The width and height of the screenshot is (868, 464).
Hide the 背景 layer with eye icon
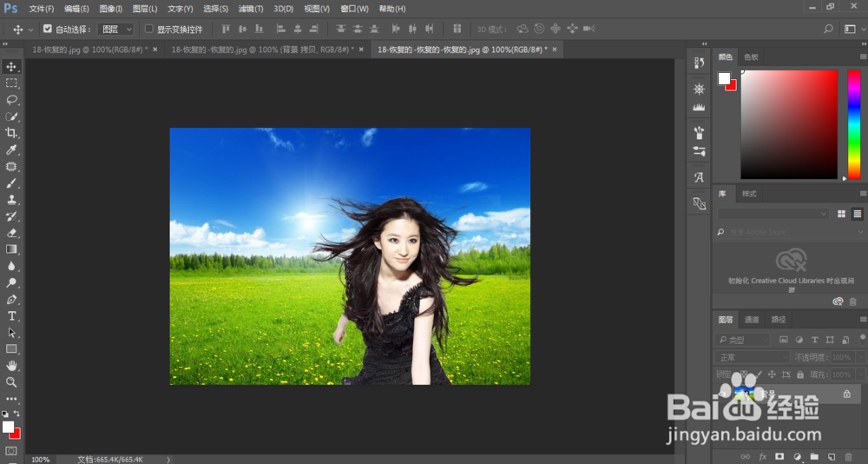pos(722,394)
